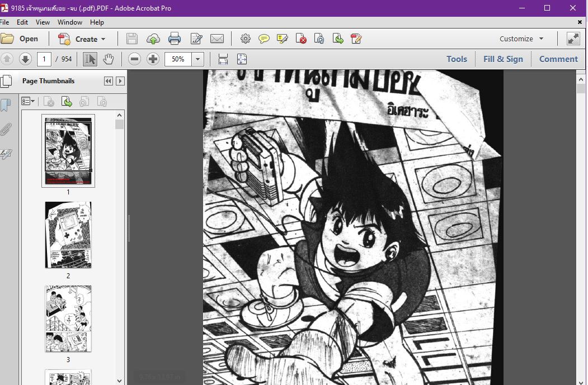588x385 pixels.
Task: Click the 50% zoom value field
Action: pyautogui.click(x=178, y=59)
